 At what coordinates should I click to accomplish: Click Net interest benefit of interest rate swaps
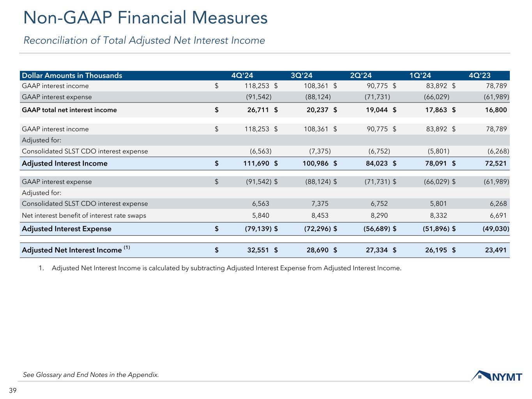(84, 215)
